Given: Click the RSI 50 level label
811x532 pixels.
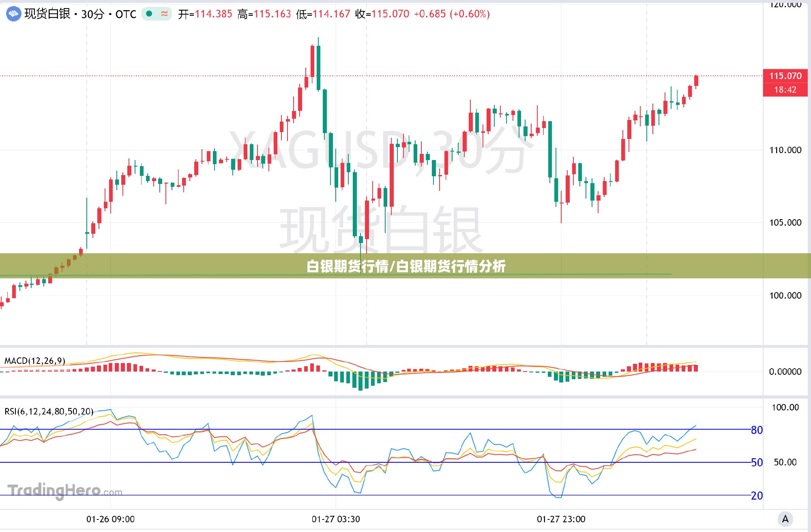Looking at the screenshot, I should pyautogui.click(x=757, y=462).
